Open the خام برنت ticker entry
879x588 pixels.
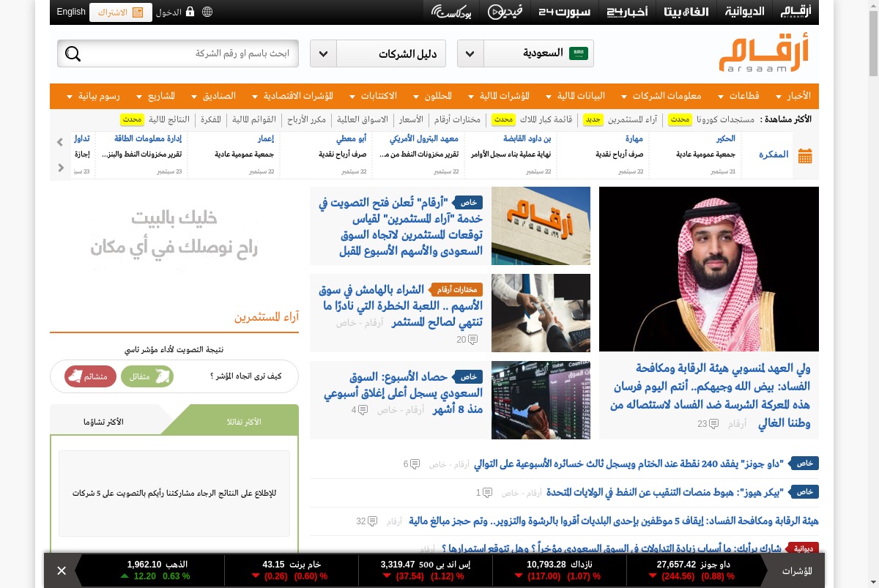click(290, 570)
